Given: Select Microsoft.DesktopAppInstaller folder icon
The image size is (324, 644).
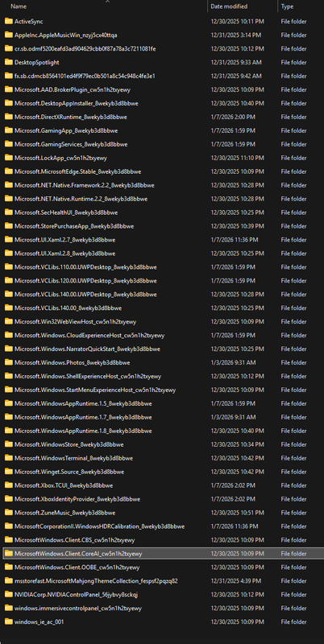Looking at the screenshot, I should pyautogui.click(x=9, y=103).
